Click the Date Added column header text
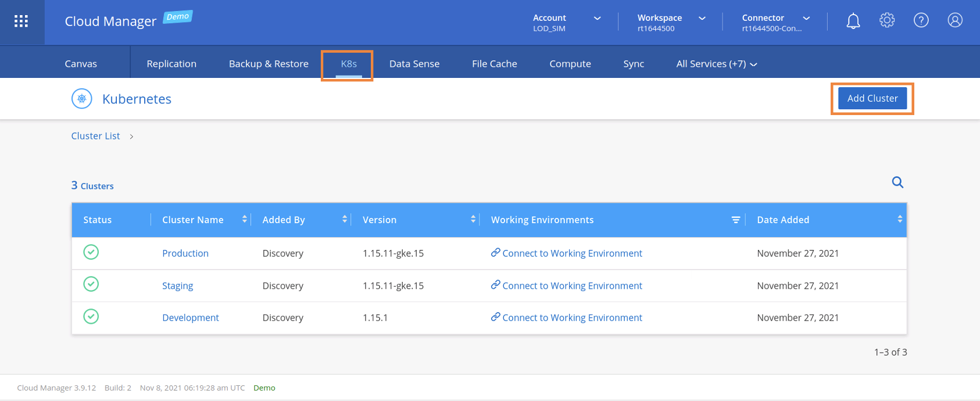 [783, 220]
